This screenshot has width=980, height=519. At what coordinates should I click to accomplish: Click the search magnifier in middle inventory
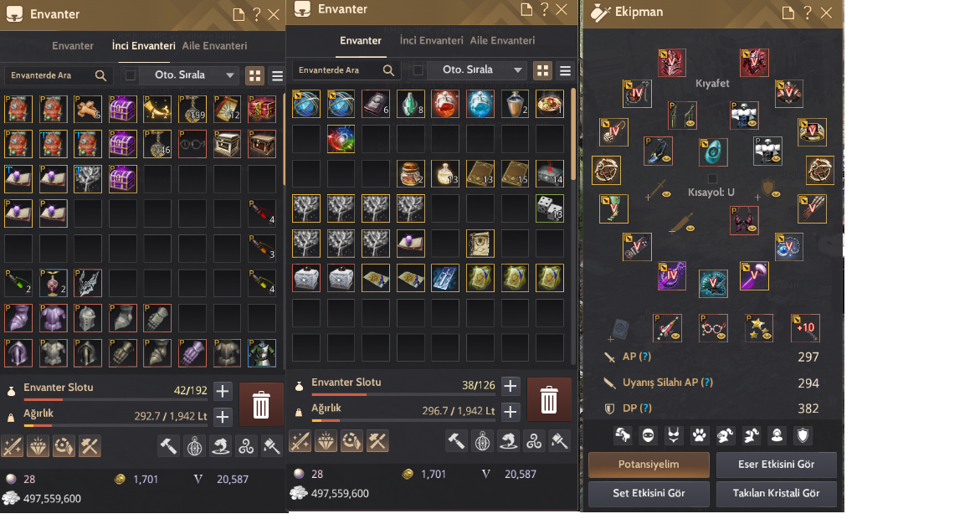click(388, 70)
